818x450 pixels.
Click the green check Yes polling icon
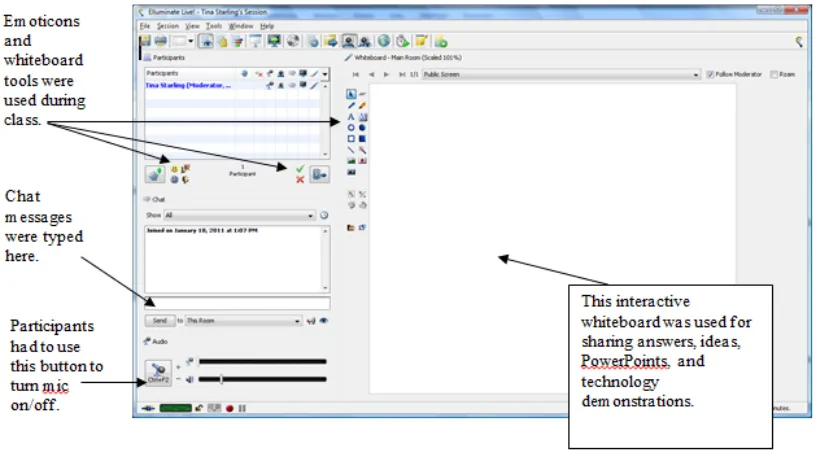300,168
